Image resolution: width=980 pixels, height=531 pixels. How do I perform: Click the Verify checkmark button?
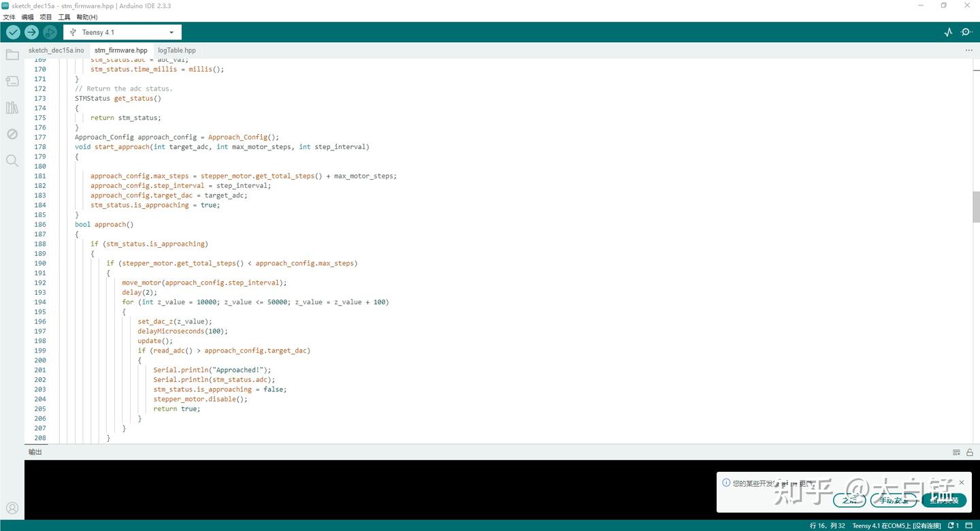[x=13, y=32]
